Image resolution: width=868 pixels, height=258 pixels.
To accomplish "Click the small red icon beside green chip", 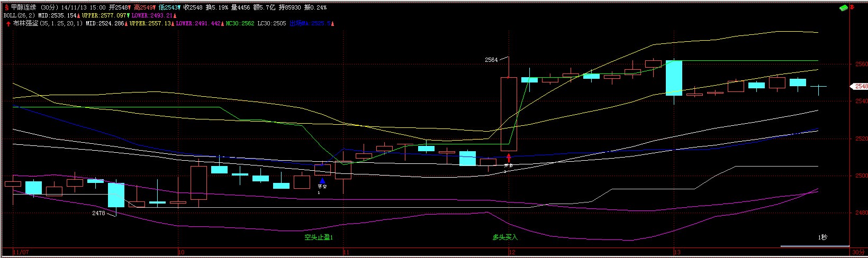I will (852, 8).
